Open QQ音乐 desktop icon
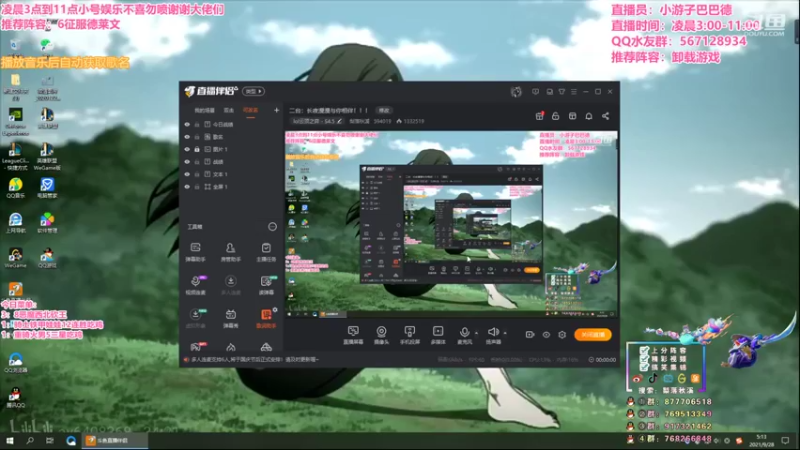The image size is (800, 450). [x=15, y=188]
